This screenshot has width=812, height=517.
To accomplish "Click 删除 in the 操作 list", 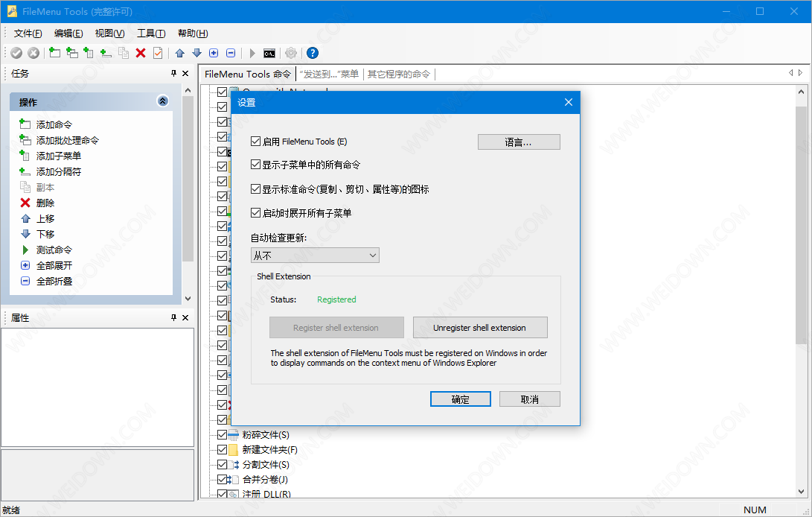I will point(45,203).
